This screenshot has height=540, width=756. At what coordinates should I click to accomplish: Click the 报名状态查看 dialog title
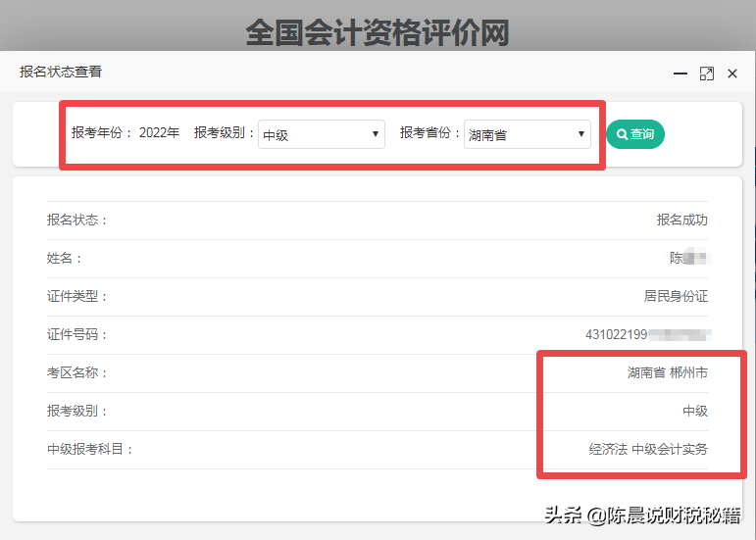61,72
